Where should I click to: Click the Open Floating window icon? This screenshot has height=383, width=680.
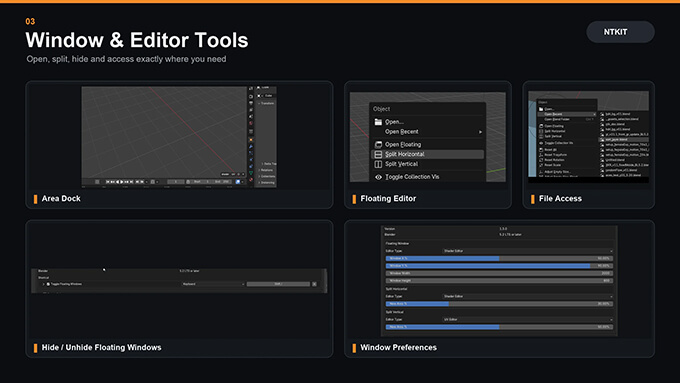(x=378, y=144)
